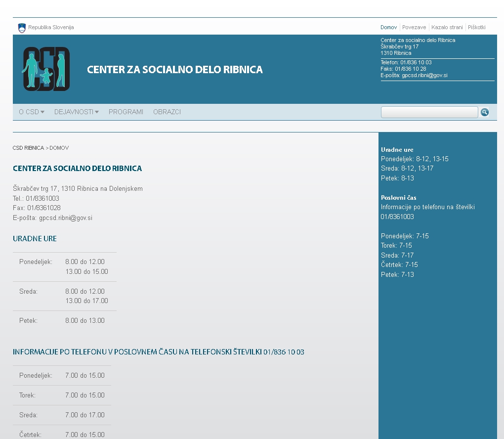
Task: Open the PROGRAMI menu item
Action: [x=126, y=112]
